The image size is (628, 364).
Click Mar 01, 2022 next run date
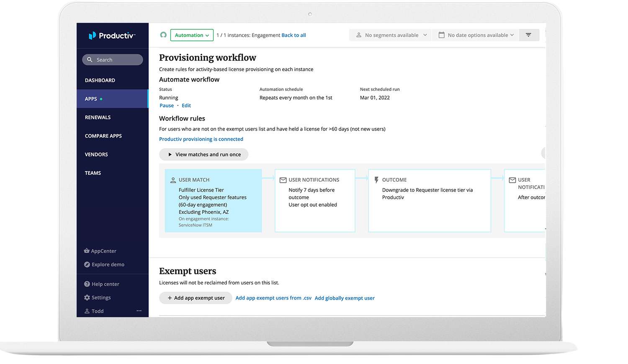click(x=375, y=97)
